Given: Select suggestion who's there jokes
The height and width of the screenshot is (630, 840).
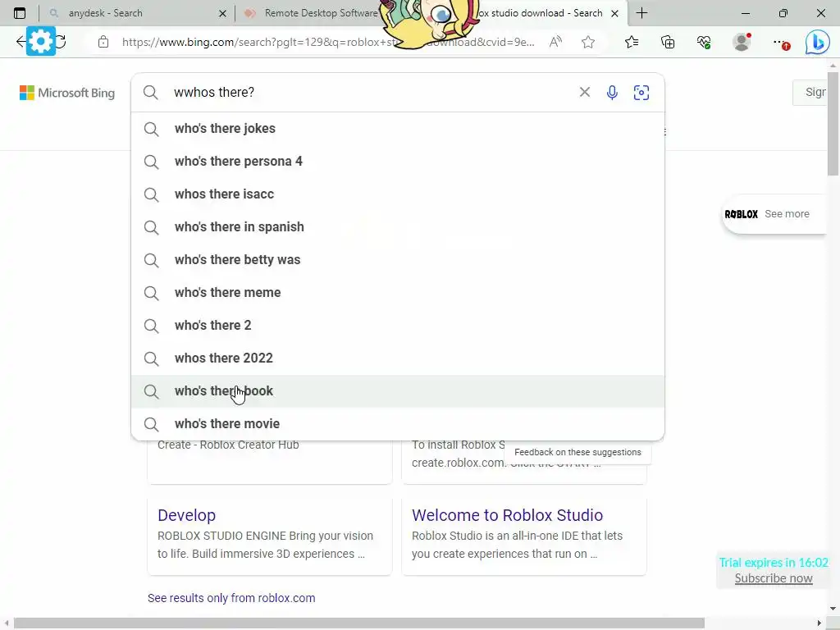Looking at the screenshot, I should click(x=398, y=129).
